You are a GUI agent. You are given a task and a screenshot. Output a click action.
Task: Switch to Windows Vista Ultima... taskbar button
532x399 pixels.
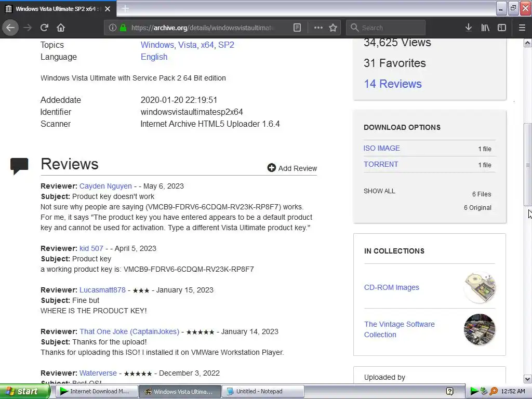pos(180,391)
